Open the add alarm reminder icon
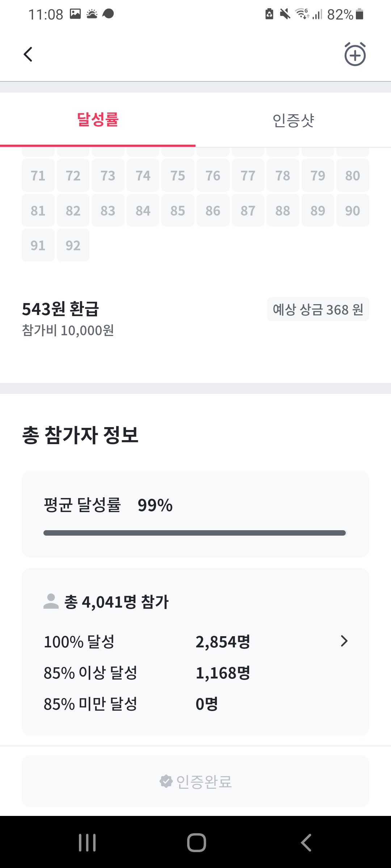Viewport: 391px width, 868px height. (x=355, y=55)
